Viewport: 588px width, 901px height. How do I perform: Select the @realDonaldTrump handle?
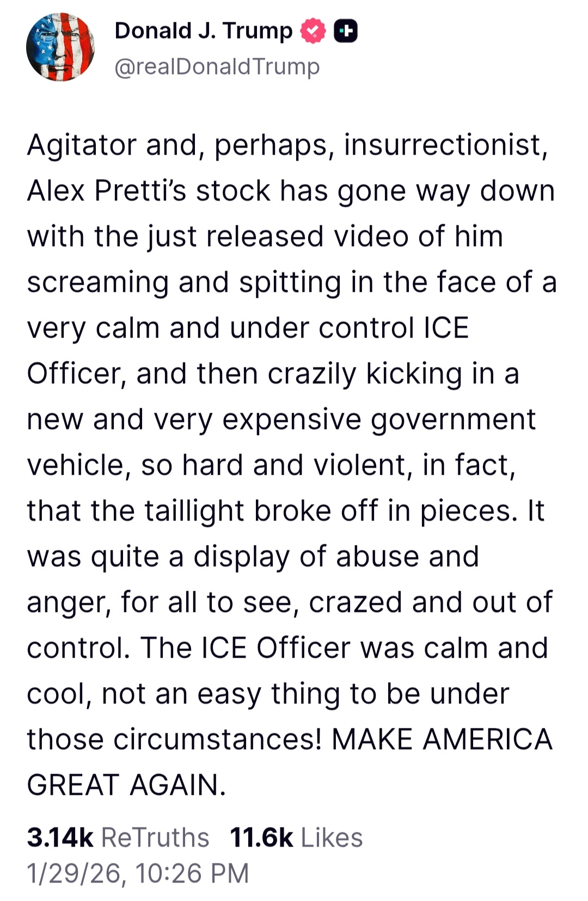pyautogui.click(x=216, y=66)
